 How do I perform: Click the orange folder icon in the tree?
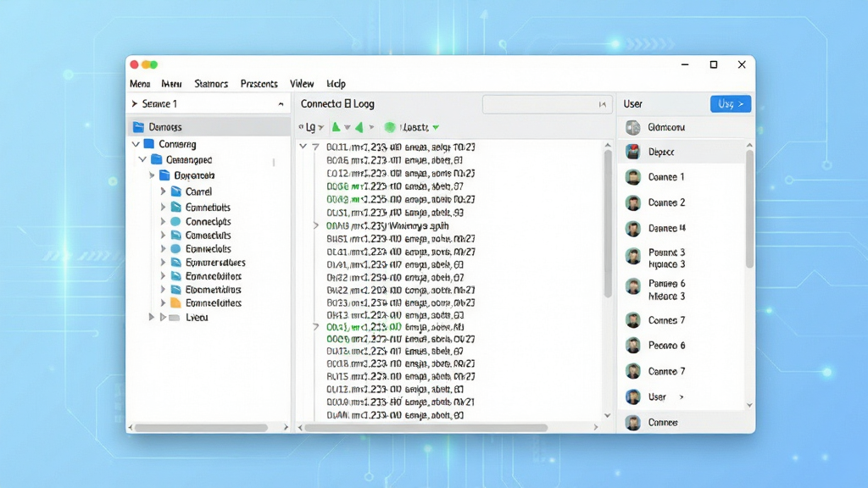176,302
